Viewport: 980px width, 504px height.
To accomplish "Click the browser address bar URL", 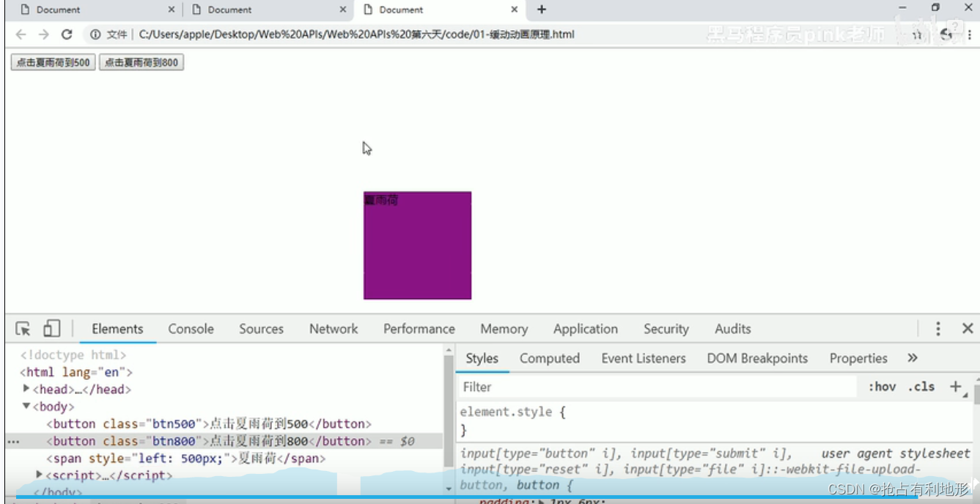I will click(x=357, y=34).
